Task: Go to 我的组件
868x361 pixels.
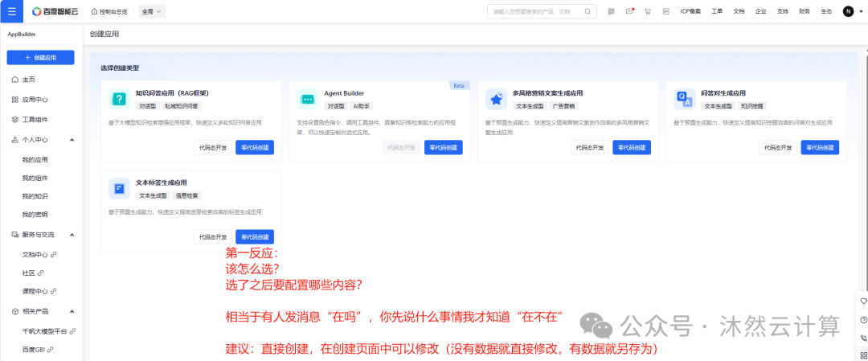Action: [35, 178]
